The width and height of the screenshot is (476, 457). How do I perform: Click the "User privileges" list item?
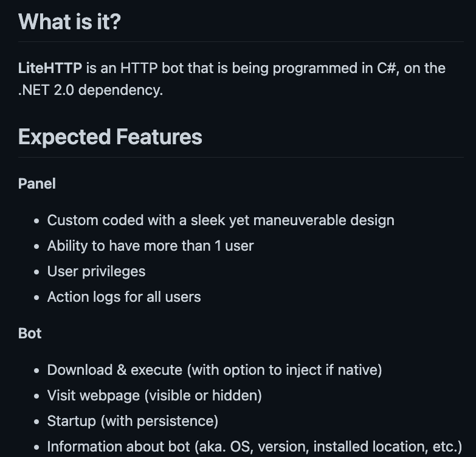pos(96,271)
